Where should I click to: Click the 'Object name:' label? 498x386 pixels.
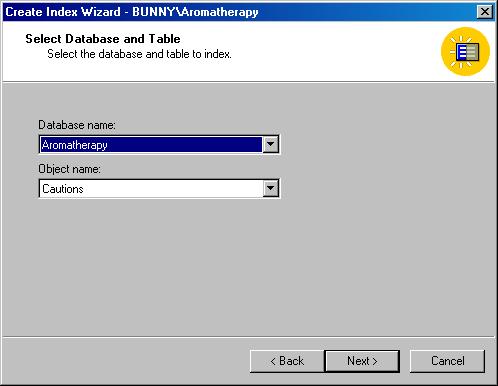(x=69, y=169)
